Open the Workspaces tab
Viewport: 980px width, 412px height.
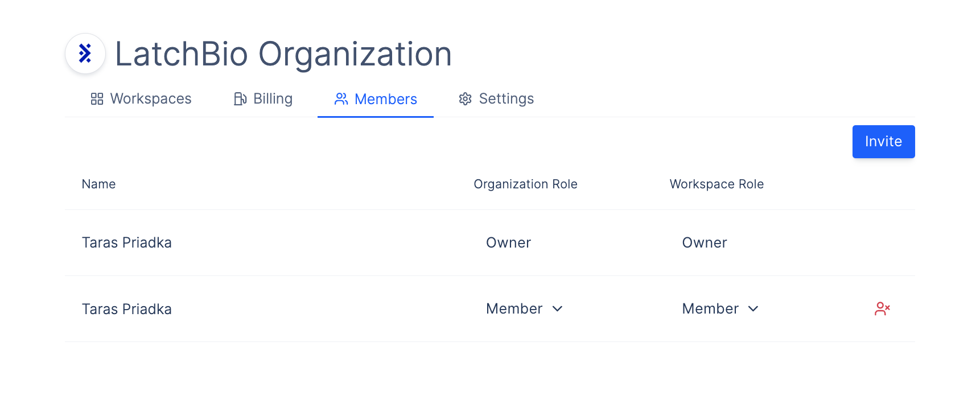[x=141, y=99]
